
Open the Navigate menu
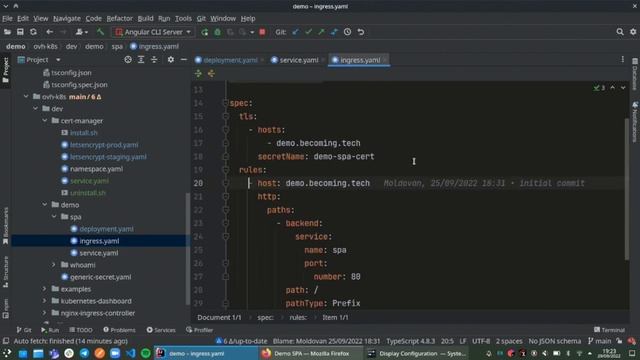pyautogui.click(x=67, y=18)
